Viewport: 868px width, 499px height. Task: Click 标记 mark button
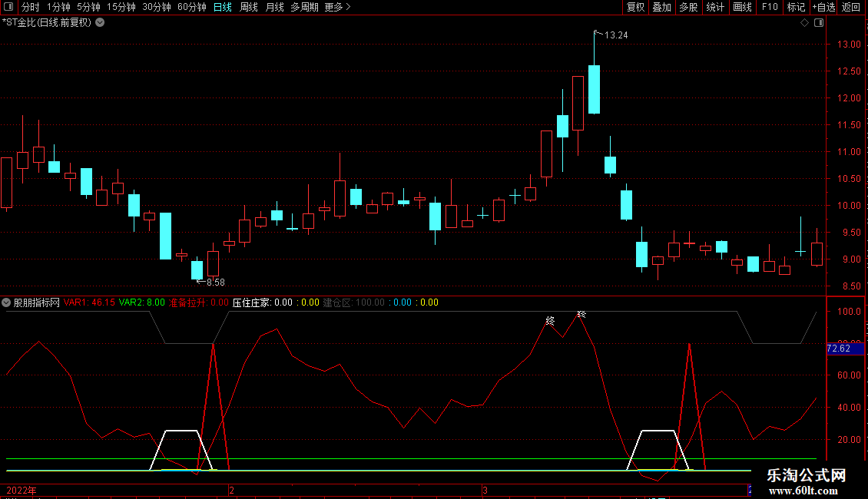click(x=796, y=7)
